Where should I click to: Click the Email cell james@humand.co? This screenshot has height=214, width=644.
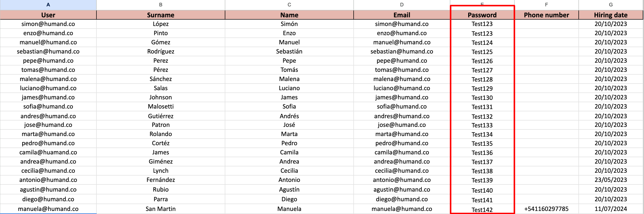(402, 97)
